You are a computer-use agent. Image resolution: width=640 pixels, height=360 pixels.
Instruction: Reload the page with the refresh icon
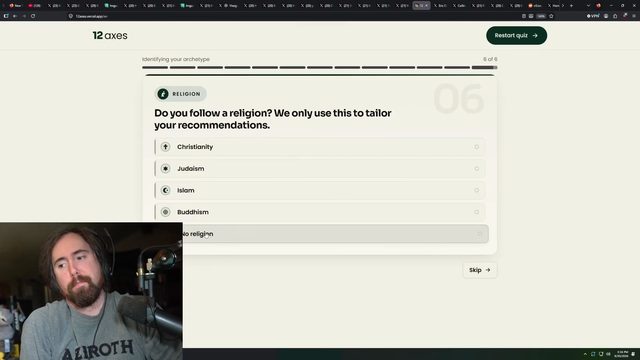[33, 16]
